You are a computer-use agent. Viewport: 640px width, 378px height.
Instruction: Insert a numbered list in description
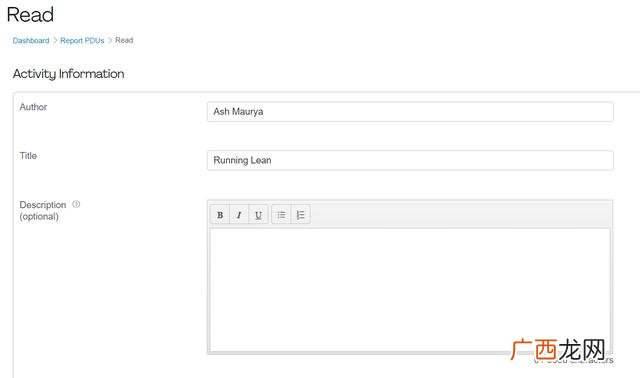(300, 215)
